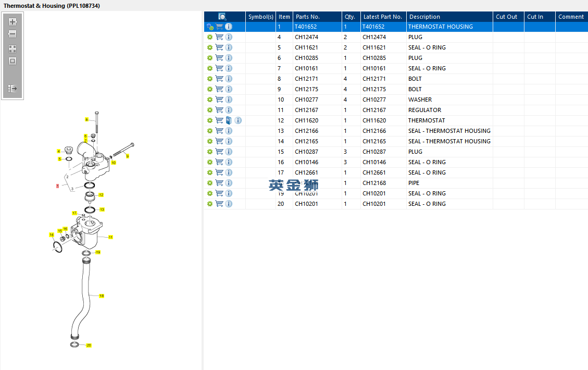
Task: Add CH12166 thermostat housing seal to cart
Action: click(219, 131)
